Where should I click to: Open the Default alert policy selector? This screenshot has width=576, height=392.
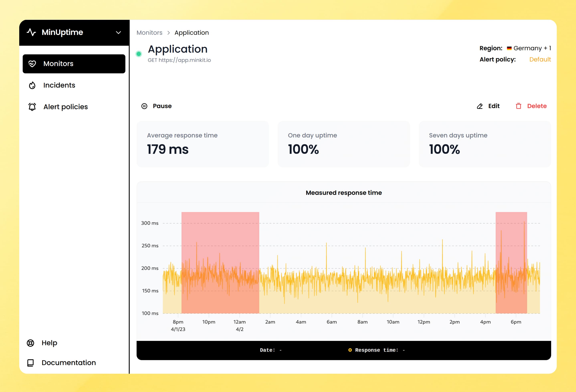pos(540,59)
